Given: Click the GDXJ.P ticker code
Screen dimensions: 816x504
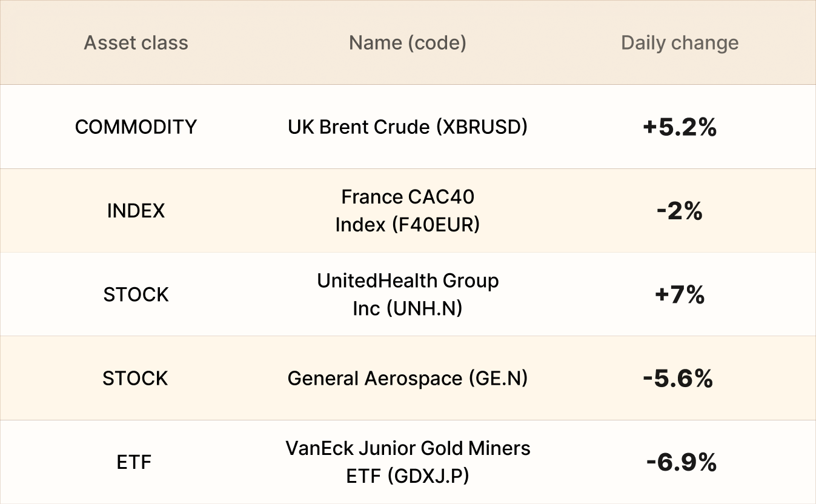Looking at the screenshot, I should (x=428, y=477).
